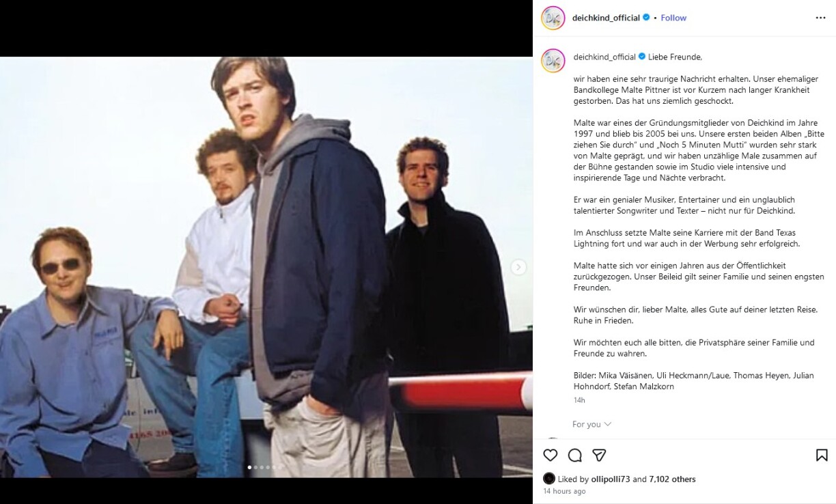Image resolution: width=836 pixels, height=504 pixels.
Task: Open the three-dot more options menu
Action: (x=820, y=18)
